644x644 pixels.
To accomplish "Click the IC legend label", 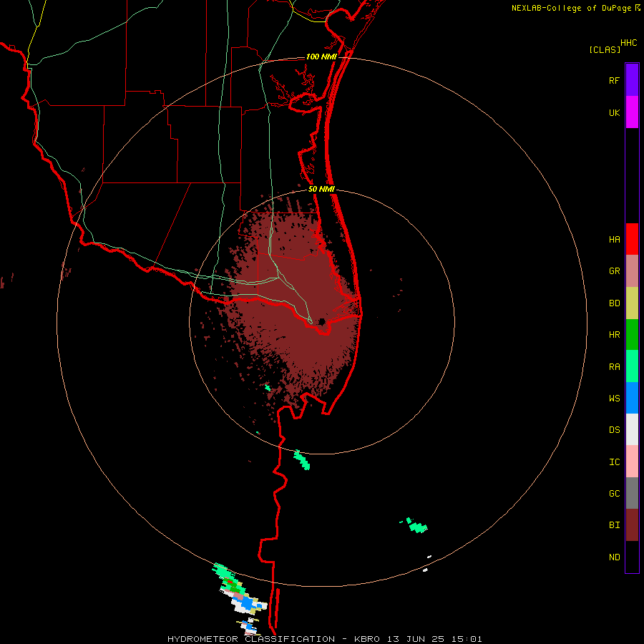I will 614,462.
